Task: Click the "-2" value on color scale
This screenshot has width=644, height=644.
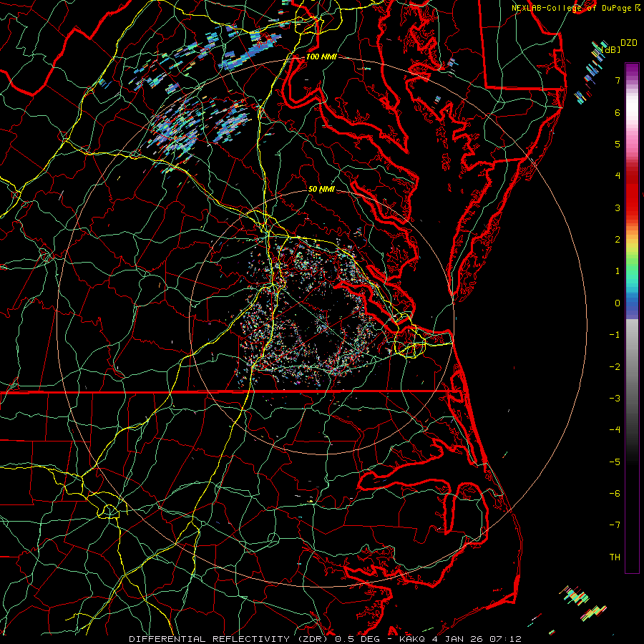Action: click(x=615, y=367)
